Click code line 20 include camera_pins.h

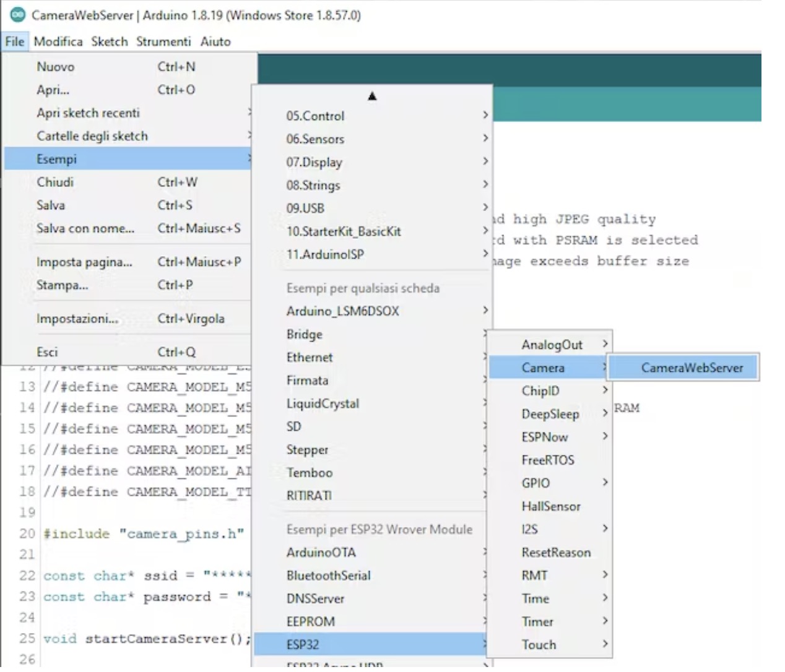[x=144, y=533]
